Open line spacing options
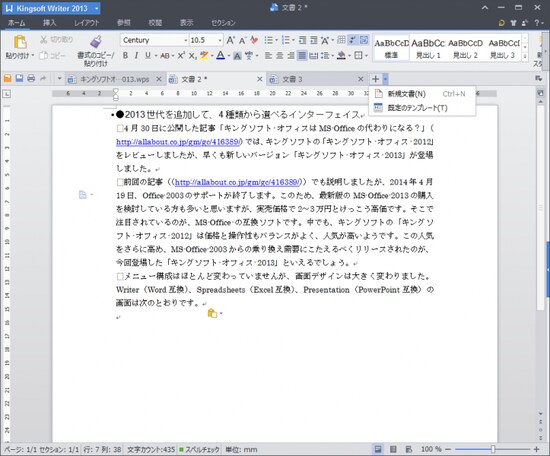 coord(324,55)
